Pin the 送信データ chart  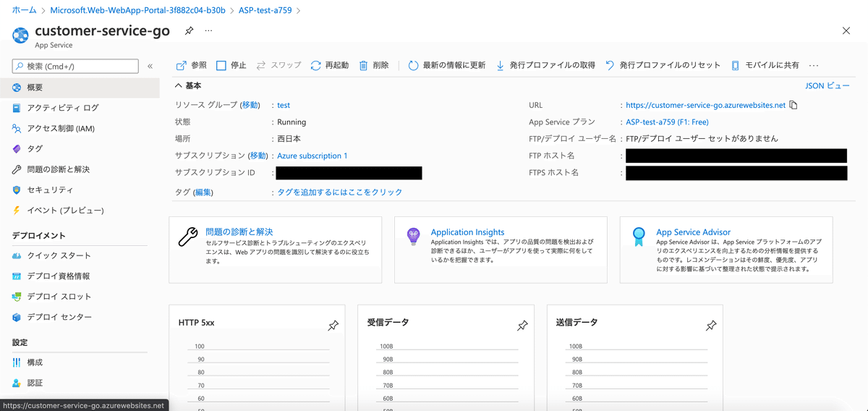[711, 326]
